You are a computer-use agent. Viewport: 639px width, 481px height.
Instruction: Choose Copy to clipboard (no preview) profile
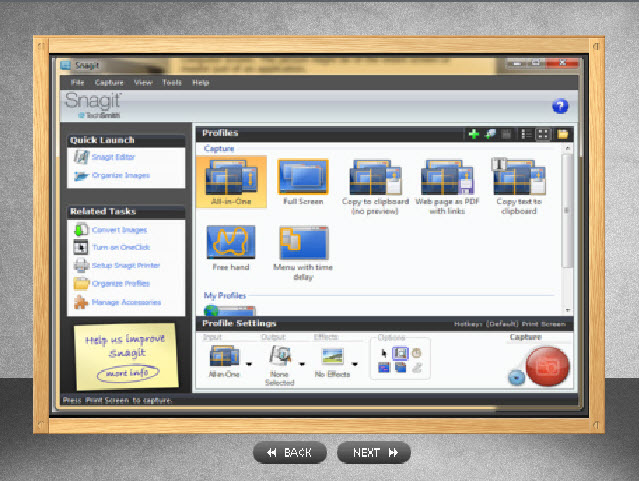(x=375, y=187)
